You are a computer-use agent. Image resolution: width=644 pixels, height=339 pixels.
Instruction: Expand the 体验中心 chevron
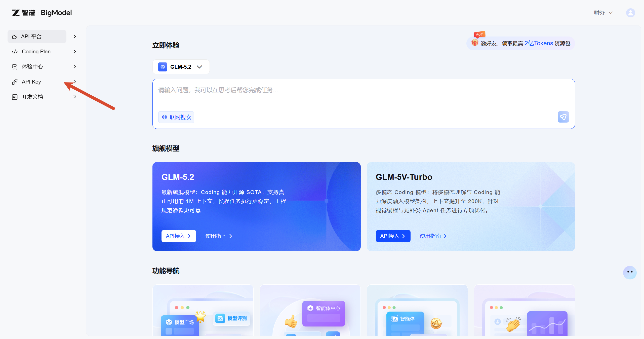coord(75,67)
